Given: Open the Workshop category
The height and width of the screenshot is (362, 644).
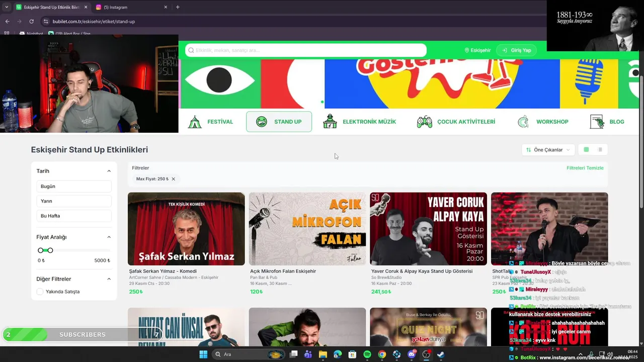Looking at the screenshot, I should coord(543,122).
